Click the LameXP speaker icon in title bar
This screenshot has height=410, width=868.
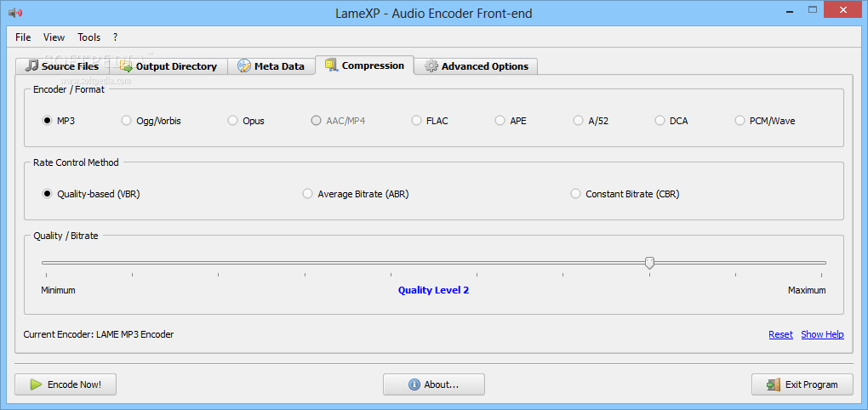[15, 13]
